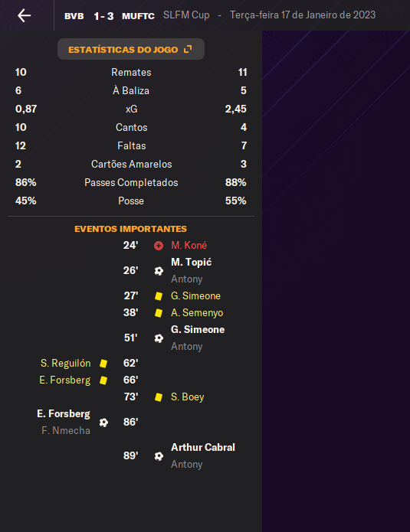
Task: Click the goal ball icon at 51'
Action: tap(159, 338)
